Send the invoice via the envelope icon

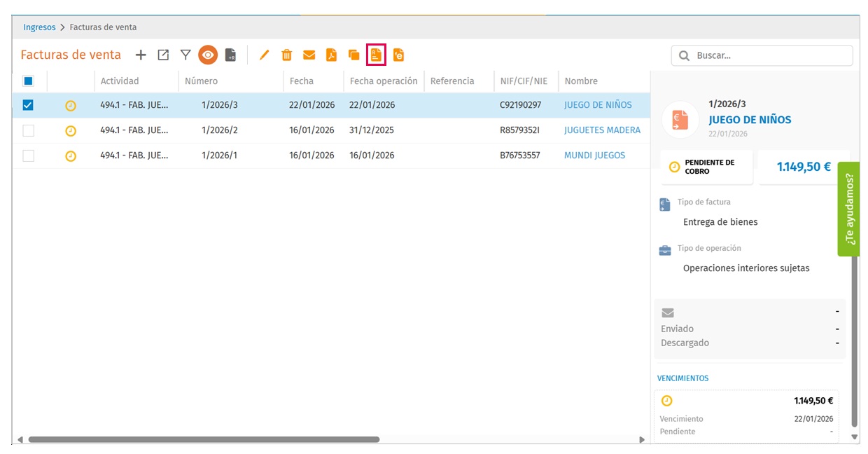309,55
